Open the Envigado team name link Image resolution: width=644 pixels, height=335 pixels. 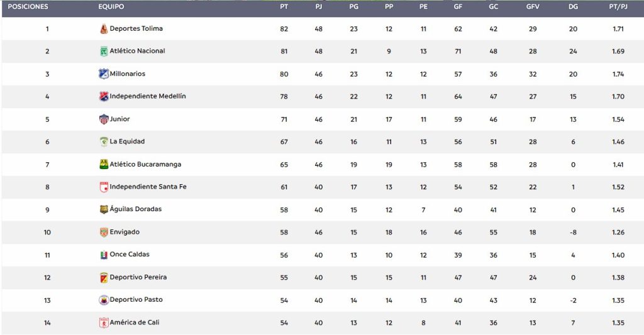point(125,232)
